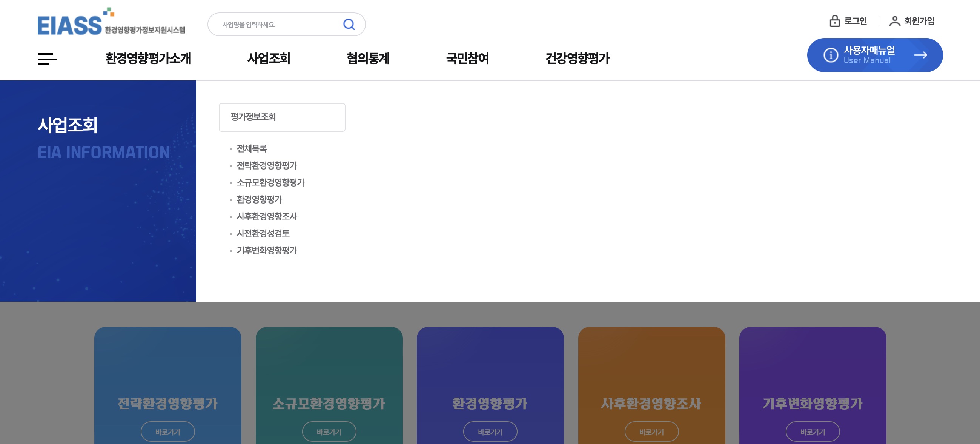Click the info icon on 사용자매뉴얼
This screenshot has height=444, width=980.
831,55
